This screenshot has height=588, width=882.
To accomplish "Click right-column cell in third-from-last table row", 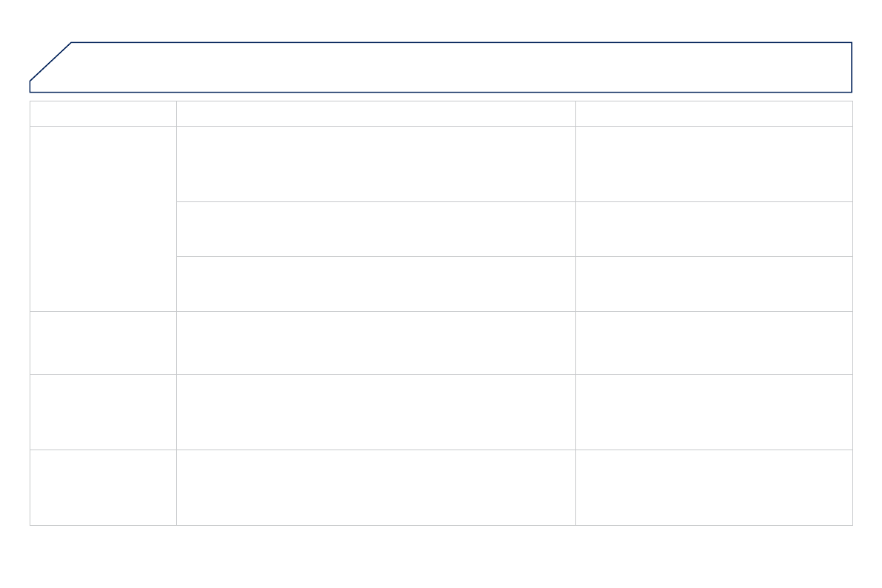I will click(714, 342).
